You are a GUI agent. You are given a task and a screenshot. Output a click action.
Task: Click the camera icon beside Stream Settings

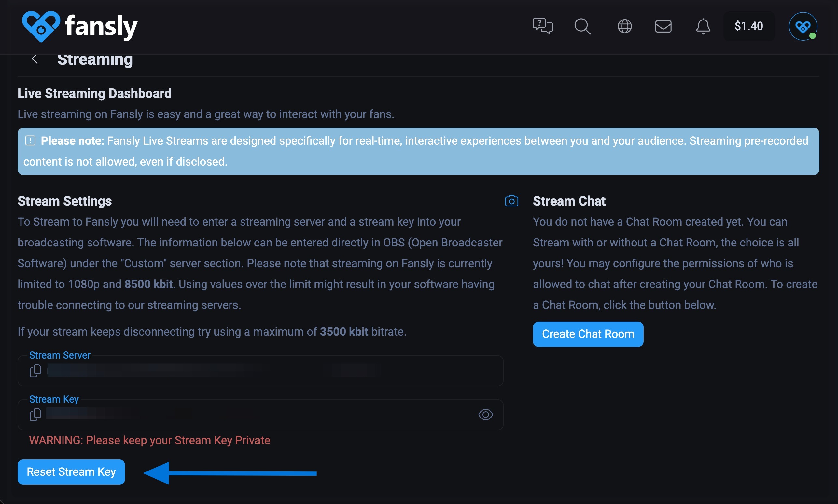point(511,201)
